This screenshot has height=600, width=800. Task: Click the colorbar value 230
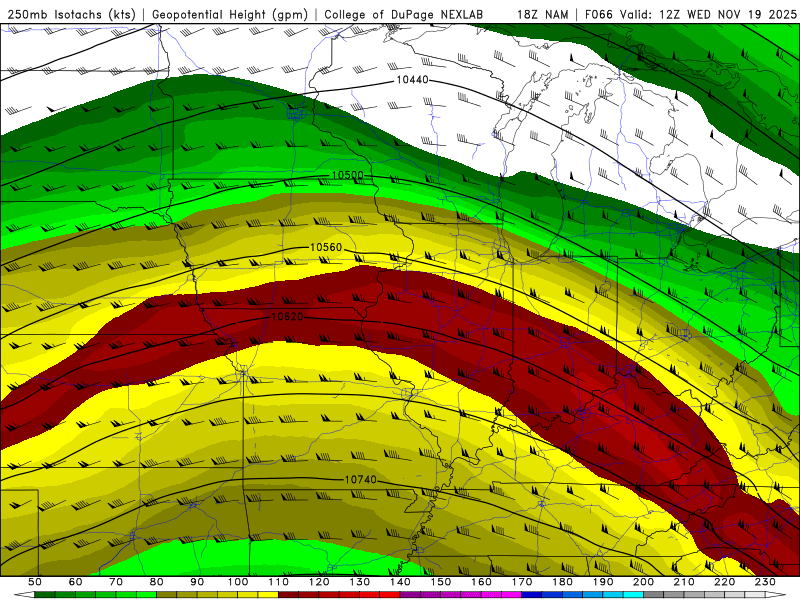coord(765,582)
